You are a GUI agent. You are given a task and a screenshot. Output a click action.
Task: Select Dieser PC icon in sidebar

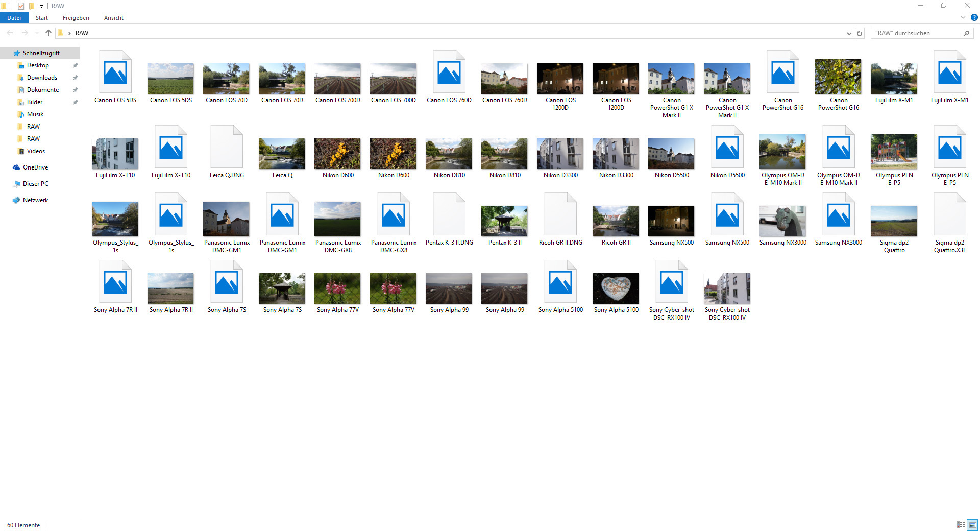click(16, 184)
